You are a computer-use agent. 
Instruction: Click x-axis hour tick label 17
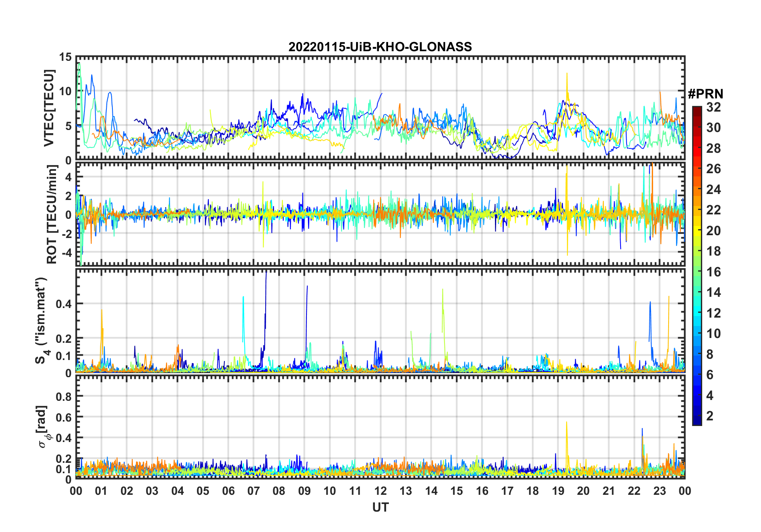click(x=507, y=491)
